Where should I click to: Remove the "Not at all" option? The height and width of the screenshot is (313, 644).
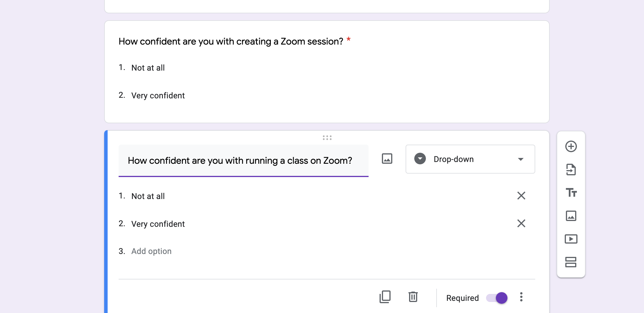coord(521,196)
